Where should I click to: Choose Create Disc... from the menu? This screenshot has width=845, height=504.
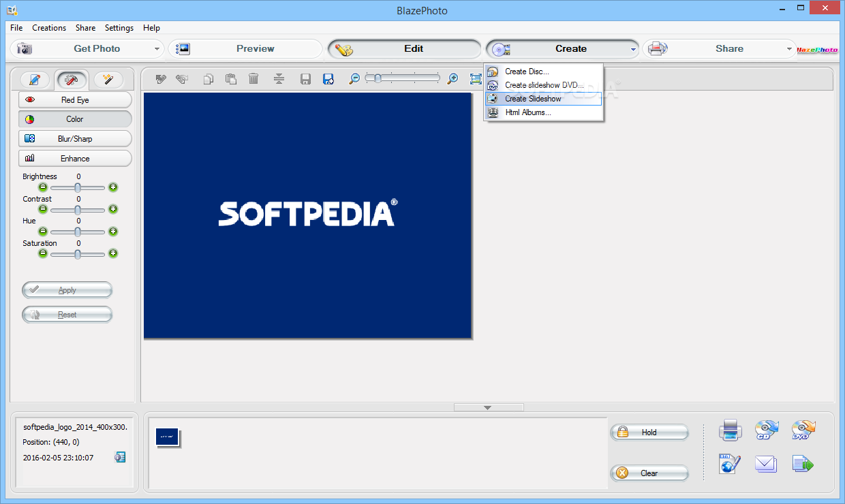coord(544,72)
